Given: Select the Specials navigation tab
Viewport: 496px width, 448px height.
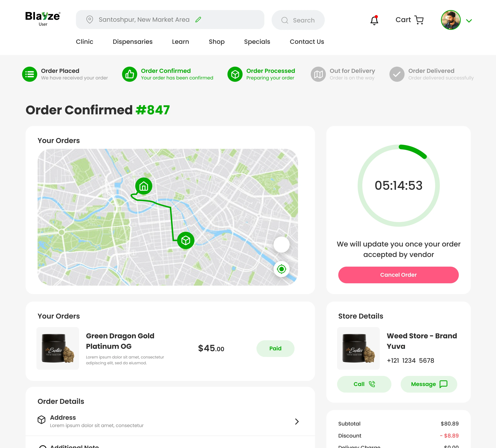Looking at the screenshot, I should [257, 41].
